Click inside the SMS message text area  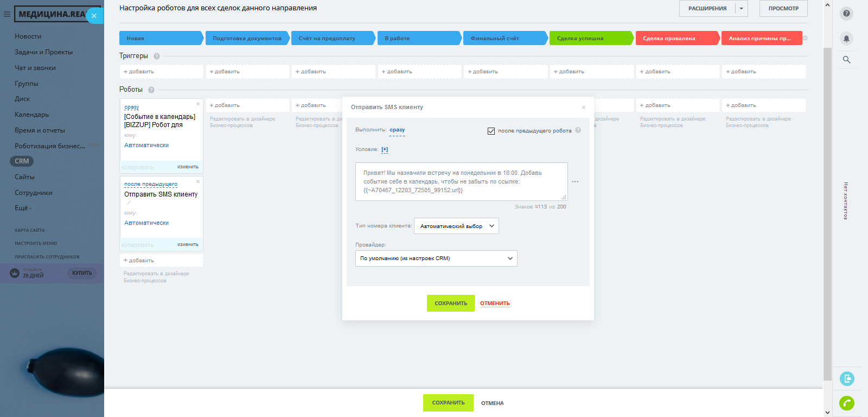click(x=462, y=182)
